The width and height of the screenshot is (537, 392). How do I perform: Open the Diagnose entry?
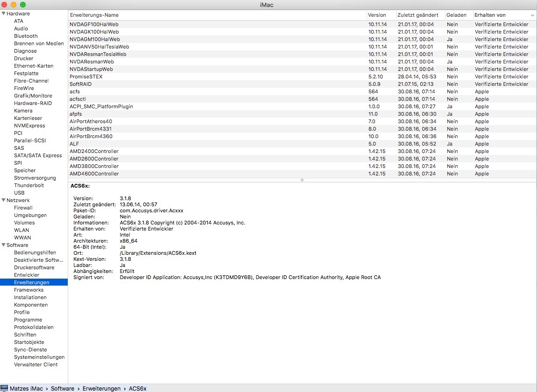(x=25, y=51)
